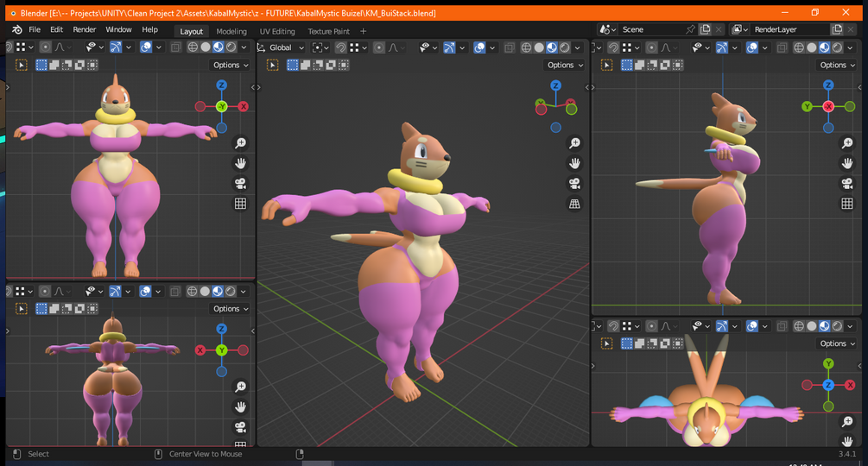Open the Blender logo menu
The height and width of the screenshot is (466, 868).
point(17,30)
